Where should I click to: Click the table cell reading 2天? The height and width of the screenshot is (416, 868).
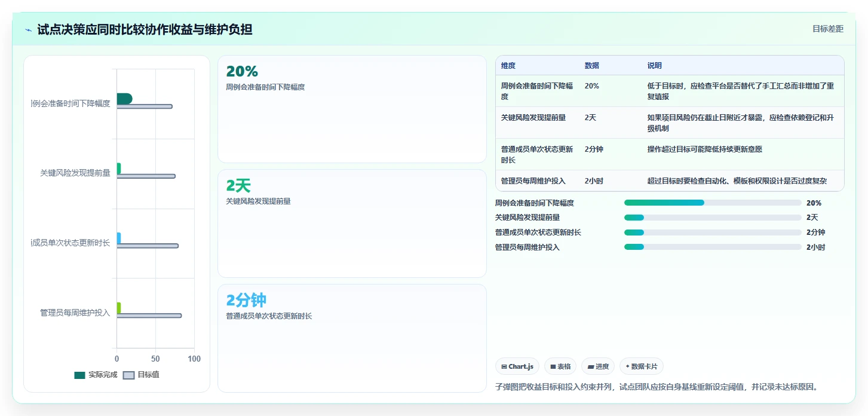[590, 117]
